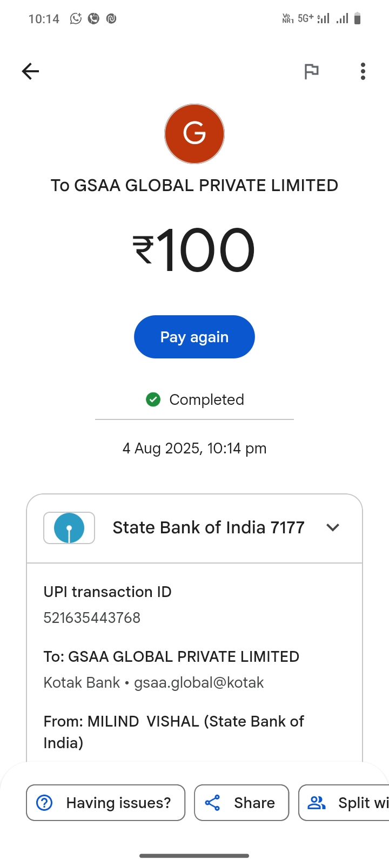Tap the report flag icon
The image size is (389, 868).
(311, 71)
